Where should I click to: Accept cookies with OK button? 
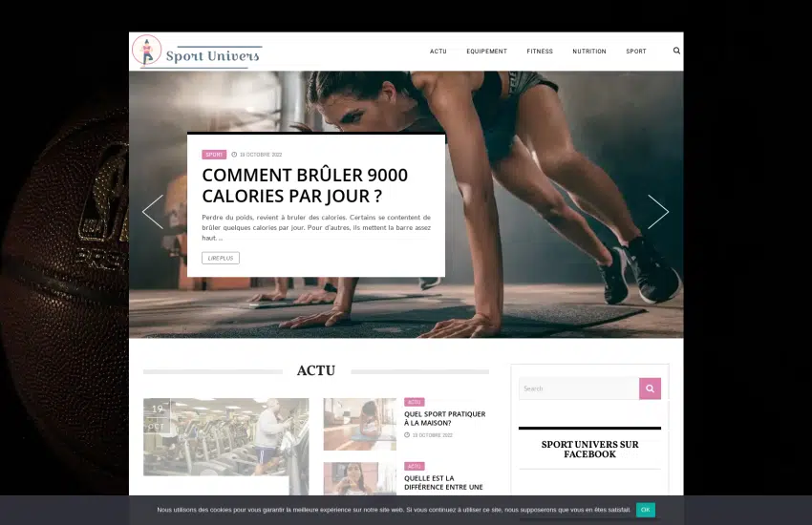pos(646,510)
